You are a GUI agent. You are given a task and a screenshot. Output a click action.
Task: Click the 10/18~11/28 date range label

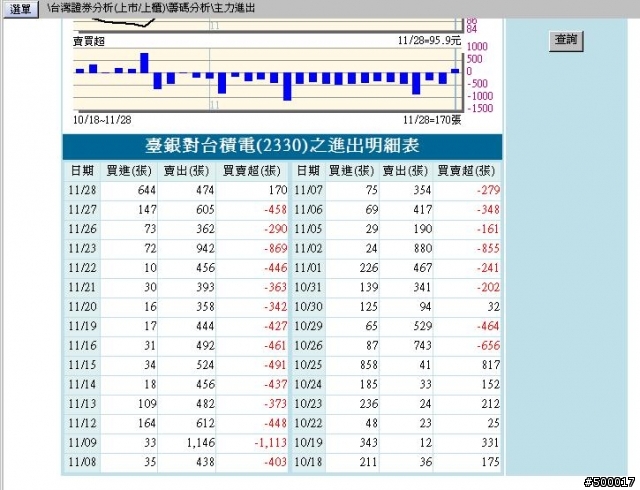point(102,120)
